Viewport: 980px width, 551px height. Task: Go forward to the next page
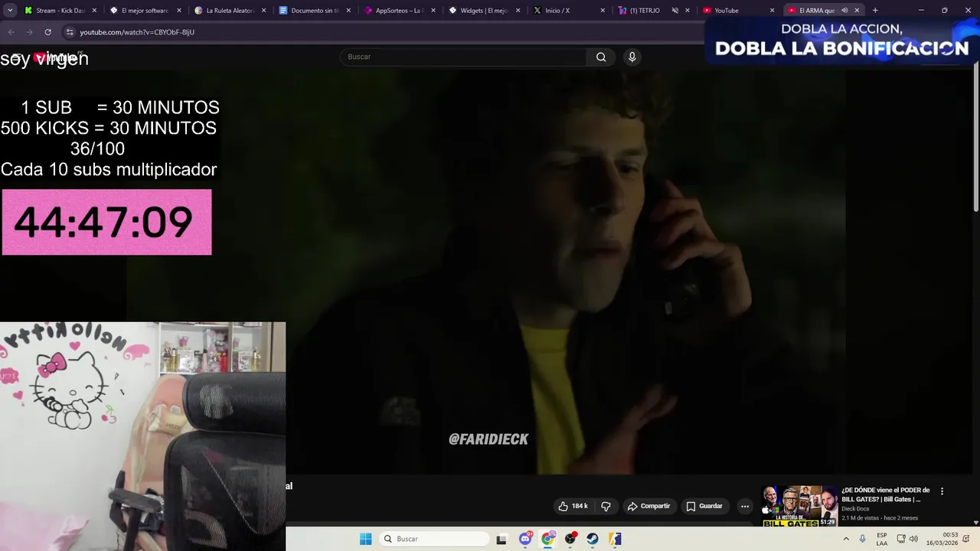29,32
